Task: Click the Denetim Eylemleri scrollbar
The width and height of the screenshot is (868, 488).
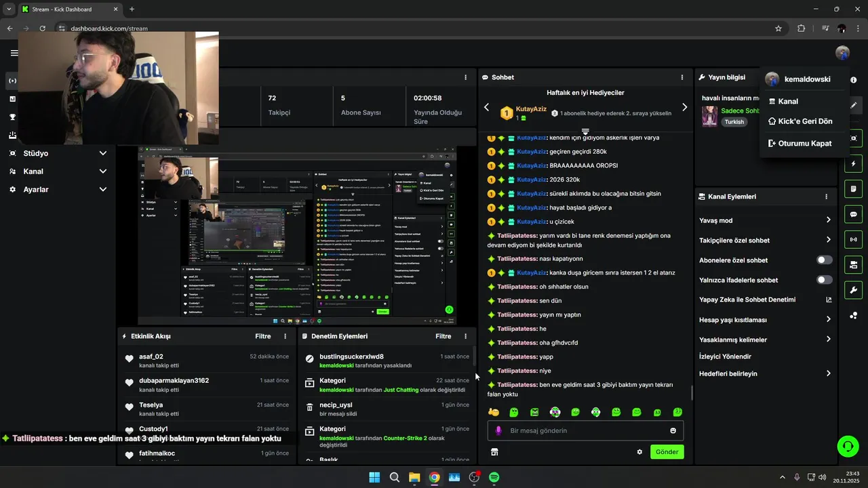Action: pos(473,355)
